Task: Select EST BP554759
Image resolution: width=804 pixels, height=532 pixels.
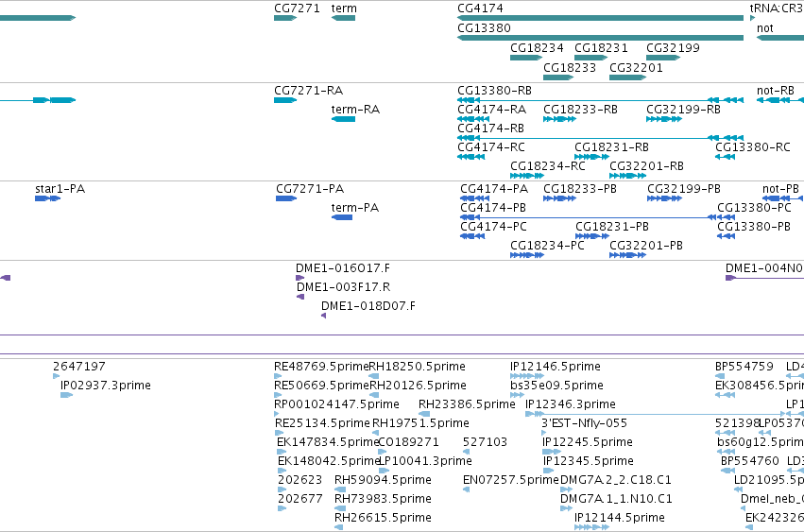Action: click(720, 376)
